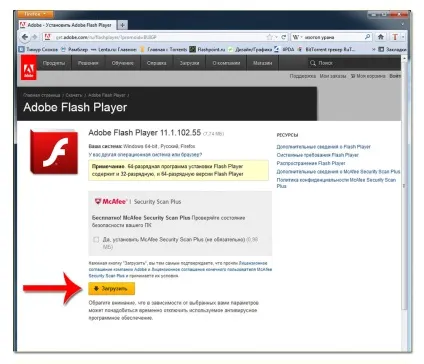This screenshot has width=424, height=364.
Task: Click the McAfee shield logo
Action: click(98, 201)
